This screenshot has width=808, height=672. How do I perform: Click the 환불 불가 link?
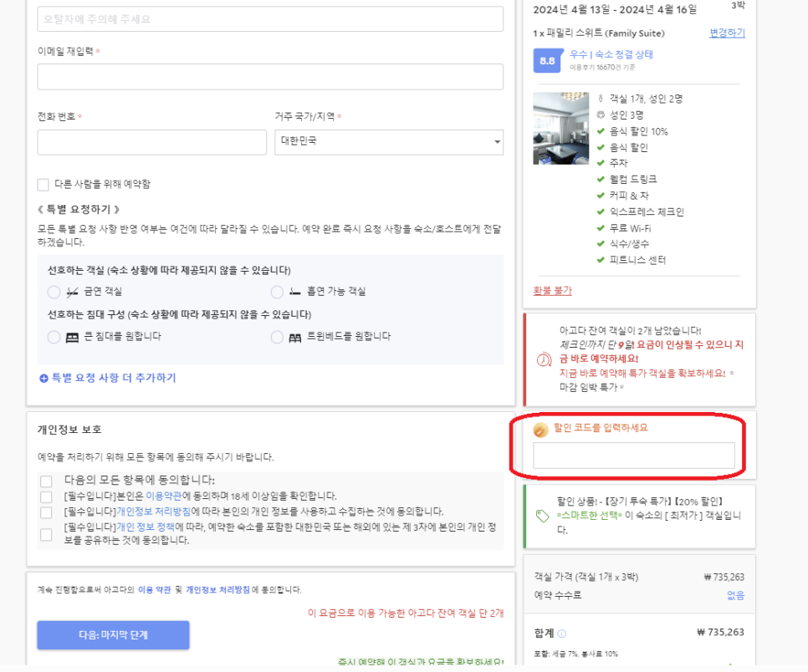552,290
